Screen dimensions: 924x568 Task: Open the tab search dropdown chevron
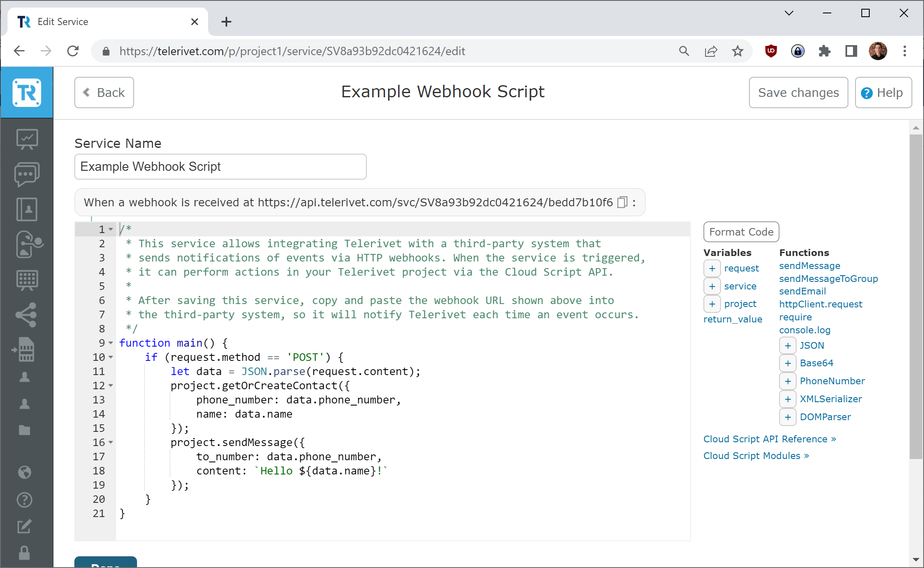point(789,13)
